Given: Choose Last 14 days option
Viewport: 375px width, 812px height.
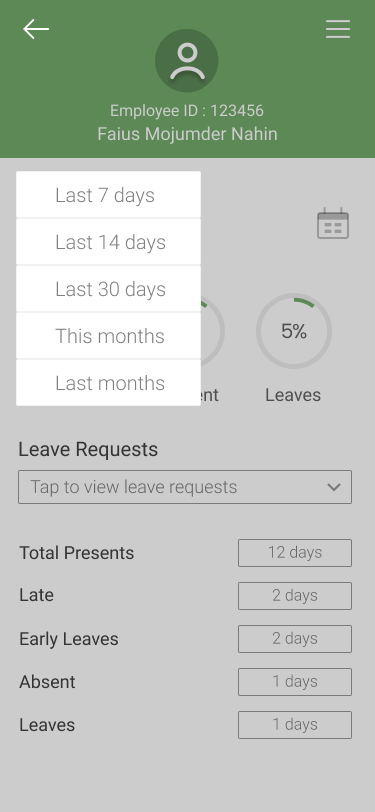Looking at the screenshot, I should (x=108, y=242).
